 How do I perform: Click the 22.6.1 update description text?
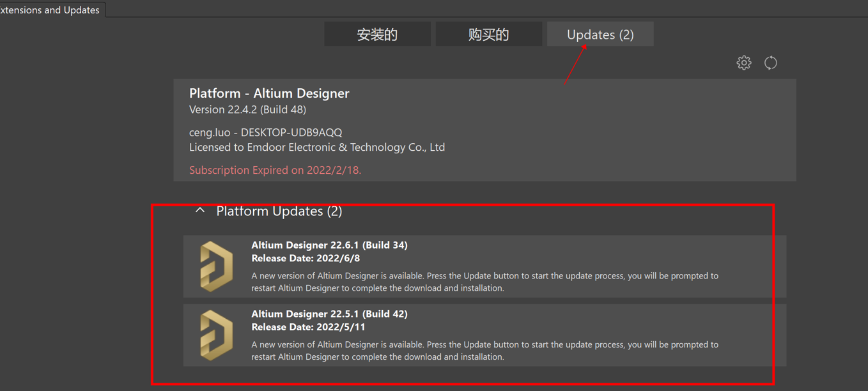484,282
